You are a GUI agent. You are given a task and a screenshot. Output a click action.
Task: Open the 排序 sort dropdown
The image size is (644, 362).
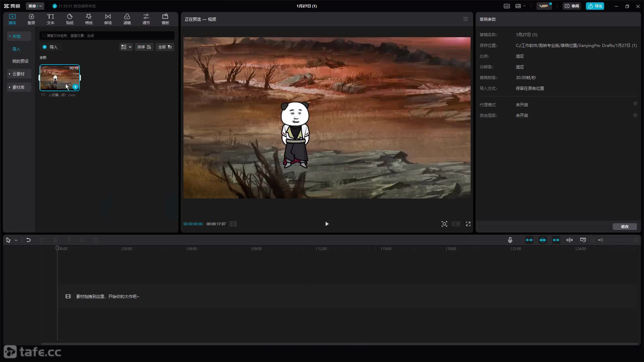pyautogui.click(x=144, y=47)
